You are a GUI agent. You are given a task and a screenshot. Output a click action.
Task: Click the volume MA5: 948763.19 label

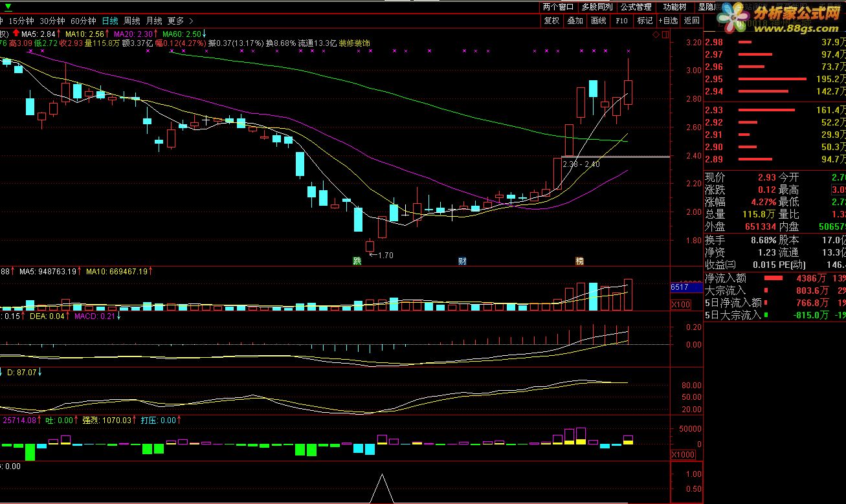[x=47, y=272]
